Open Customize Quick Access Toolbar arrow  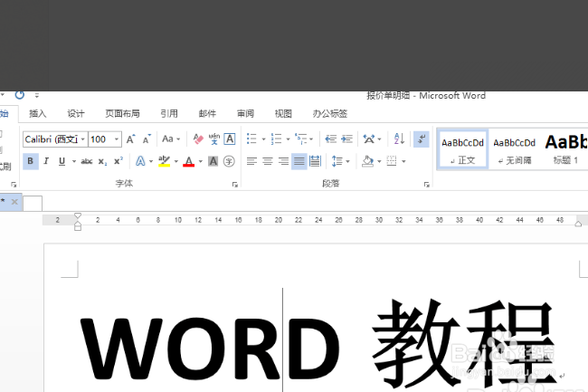(37, 96)
